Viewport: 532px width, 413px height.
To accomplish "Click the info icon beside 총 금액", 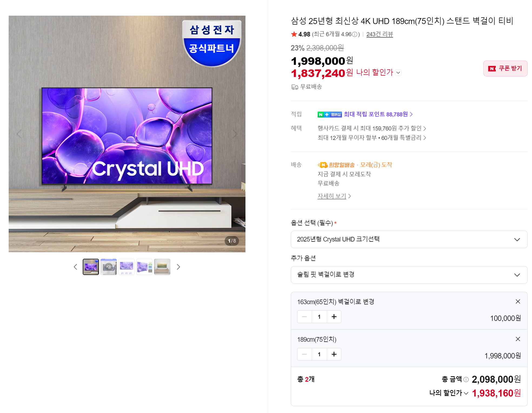I will click(x=466, y=380).
